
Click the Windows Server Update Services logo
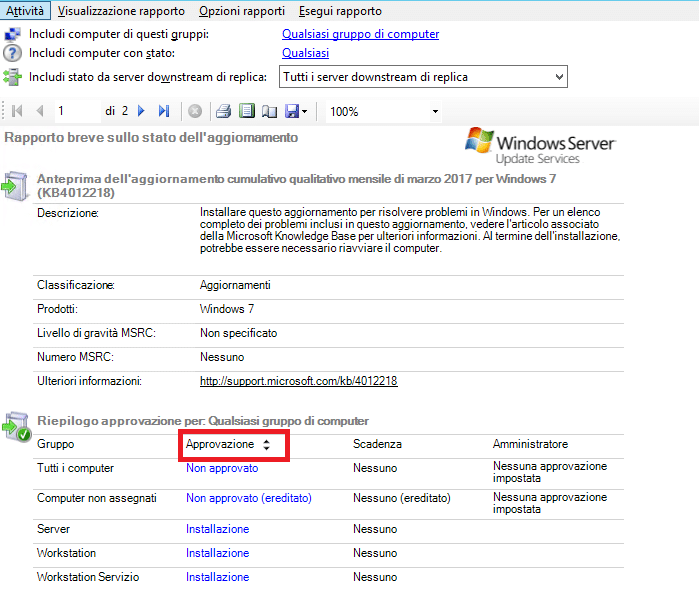pos(540,146)
